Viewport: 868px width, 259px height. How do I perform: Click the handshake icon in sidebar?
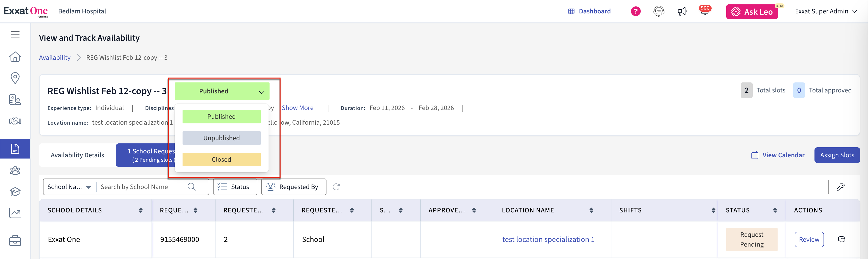(15, 121)
